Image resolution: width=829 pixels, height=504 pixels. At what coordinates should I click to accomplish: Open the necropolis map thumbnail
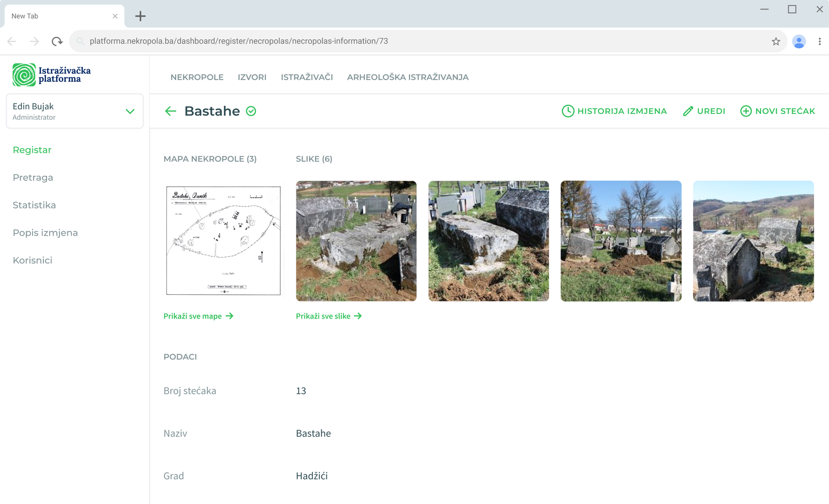(223, 241)
